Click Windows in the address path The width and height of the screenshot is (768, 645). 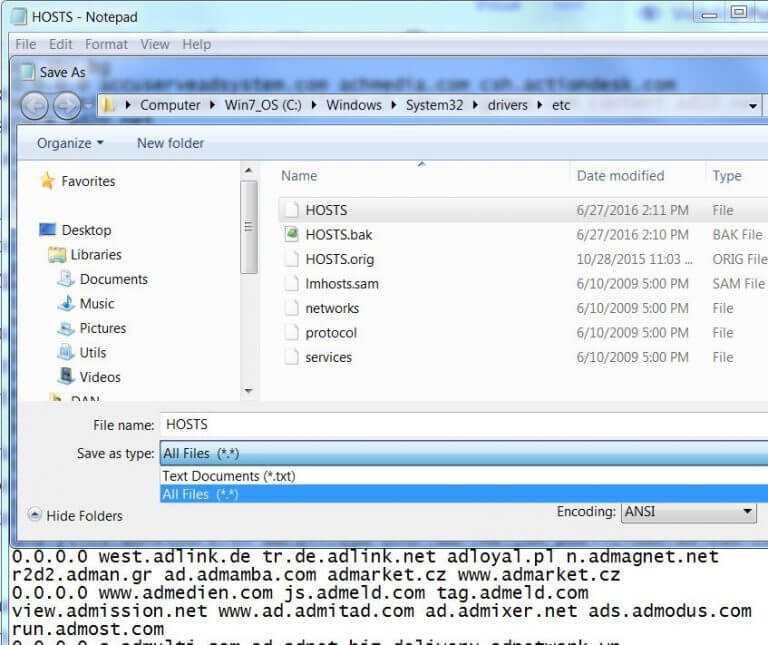pos(354,105)
